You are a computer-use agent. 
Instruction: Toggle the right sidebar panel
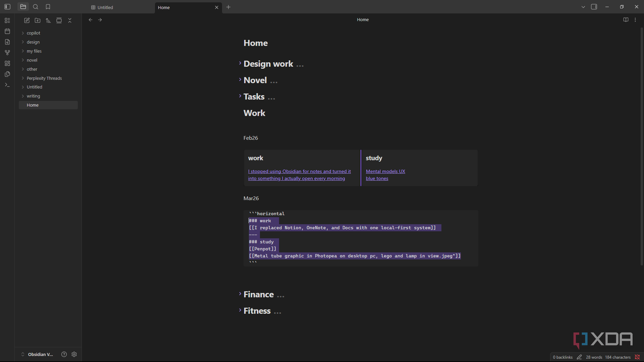[594, 7]
